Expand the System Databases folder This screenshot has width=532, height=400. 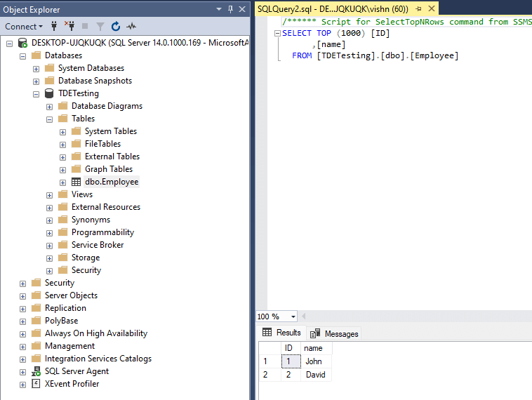point(36,68)
